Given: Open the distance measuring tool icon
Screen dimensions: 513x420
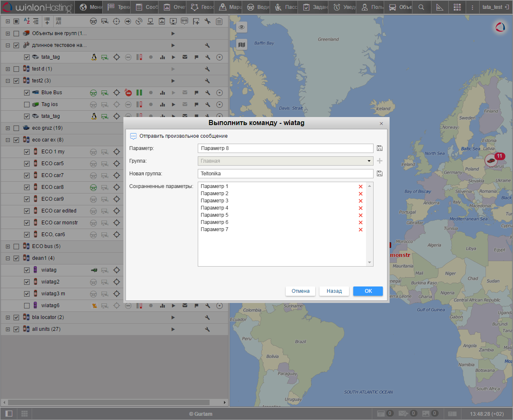Looking at the screenshot, I should click(x=439, y=7).
